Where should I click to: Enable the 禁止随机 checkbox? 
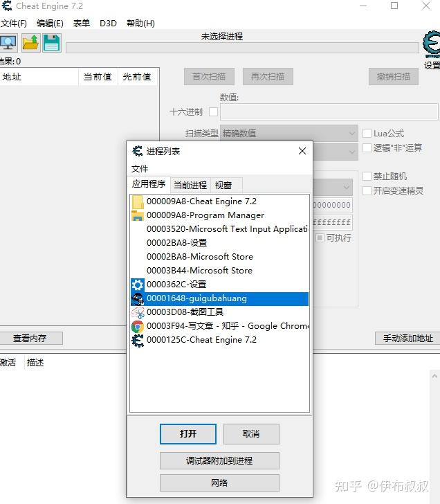367,176
